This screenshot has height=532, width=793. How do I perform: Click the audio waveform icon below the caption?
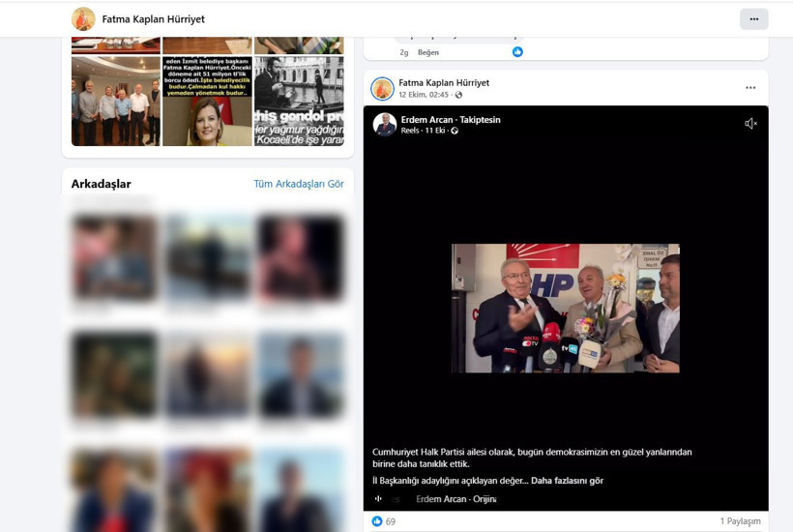pyautogui.click(x=378, y=499)
